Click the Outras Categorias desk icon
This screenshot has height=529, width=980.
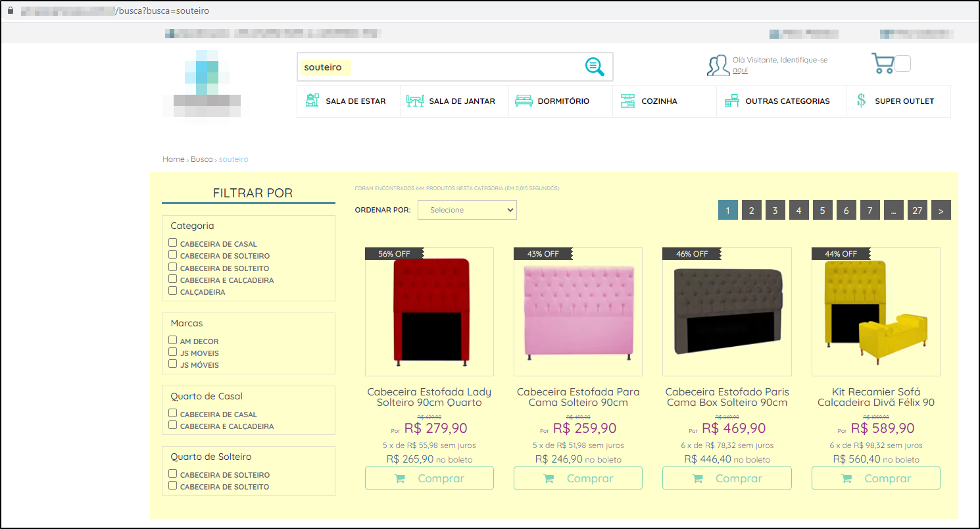(x=731, y=101)
